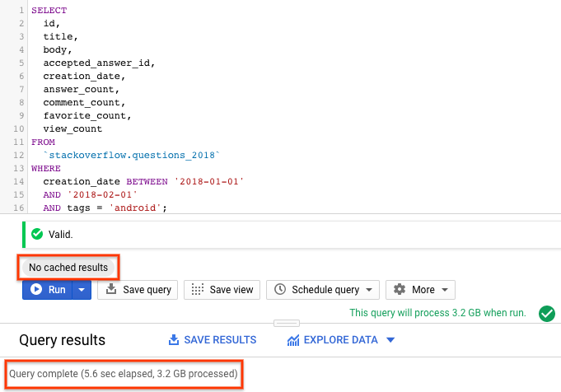The width and height of the screenshot is (561, 392).
Task: Expand the Schedule query dropdown arrow
Action: (367, 290)
